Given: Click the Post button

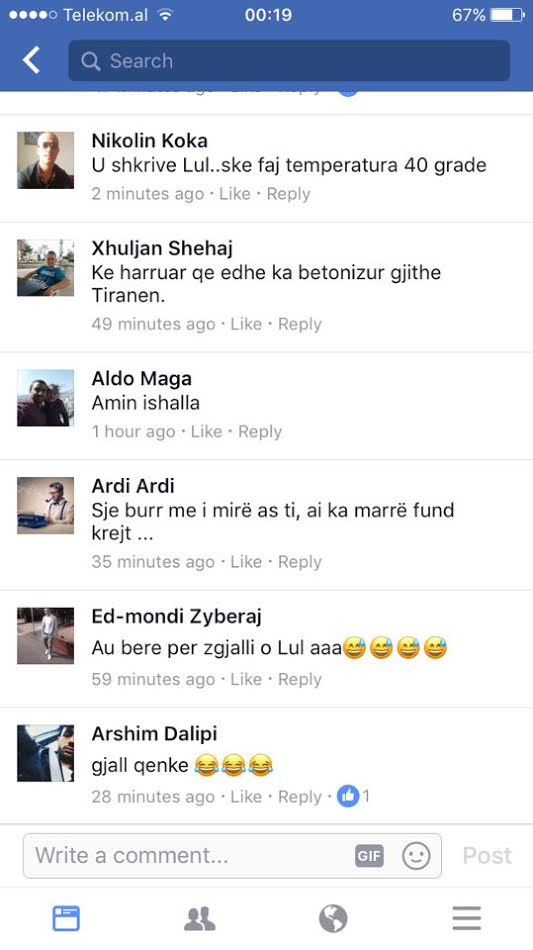Looking at the screenshot, I should click(x=487, y=855).
